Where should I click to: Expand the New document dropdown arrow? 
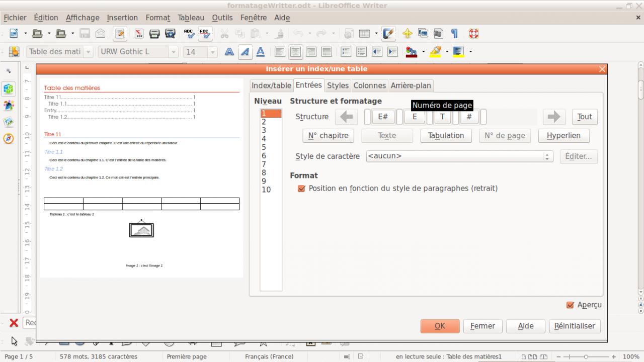point(26,34)
